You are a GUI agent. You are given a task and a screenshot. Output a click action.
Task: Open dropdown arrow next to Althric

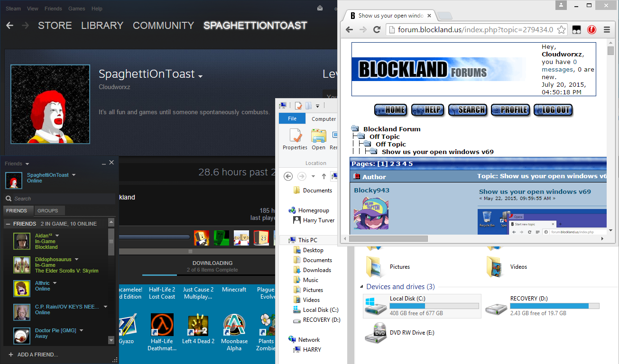(x=55, y=283)
